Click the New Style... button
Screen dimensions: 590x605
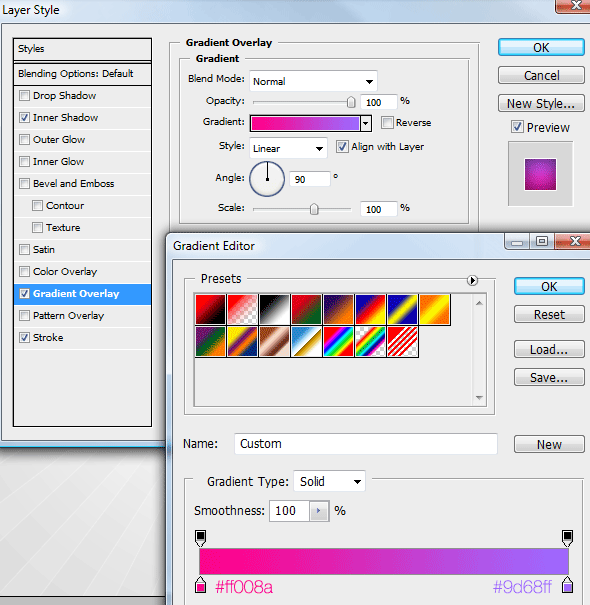(x=541, y=103)
